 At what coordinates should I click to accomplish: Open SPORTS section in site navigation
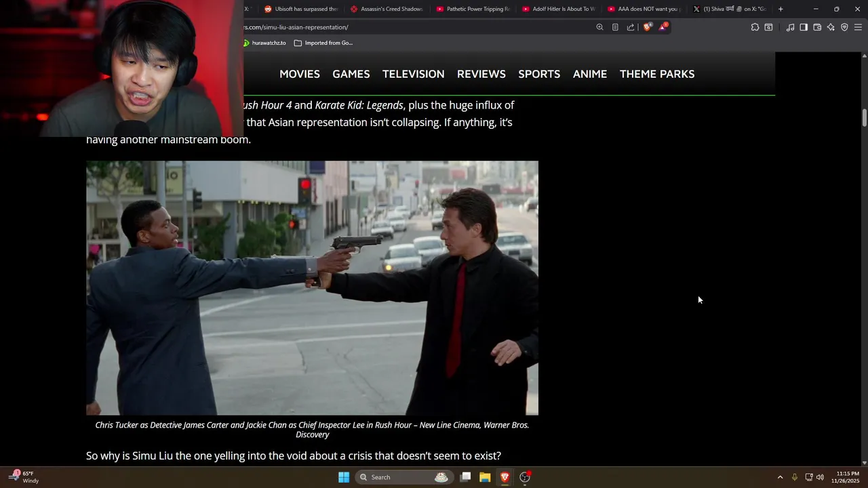click(x=539, y=74)
